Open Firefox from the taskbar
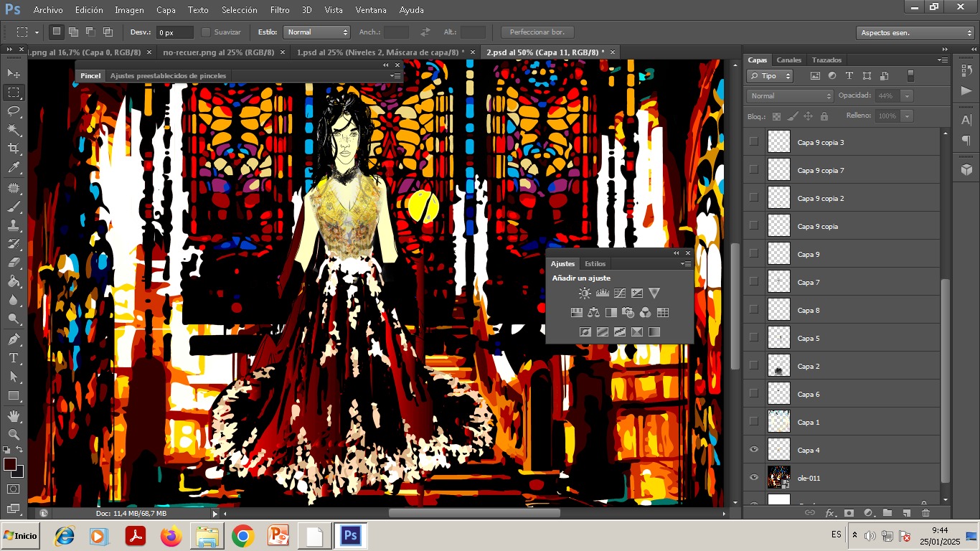Image resolution: width=980 pixels, height=551 pixels. pyautogui.click(x=171, y=536)
